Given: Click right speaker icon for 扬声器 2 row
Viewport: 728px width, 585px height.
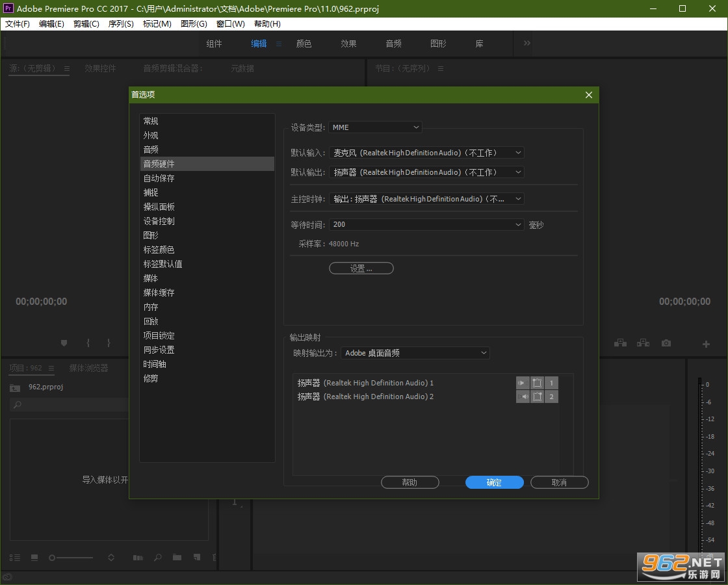Looking at the screenshot, I should tap(523, 396).
